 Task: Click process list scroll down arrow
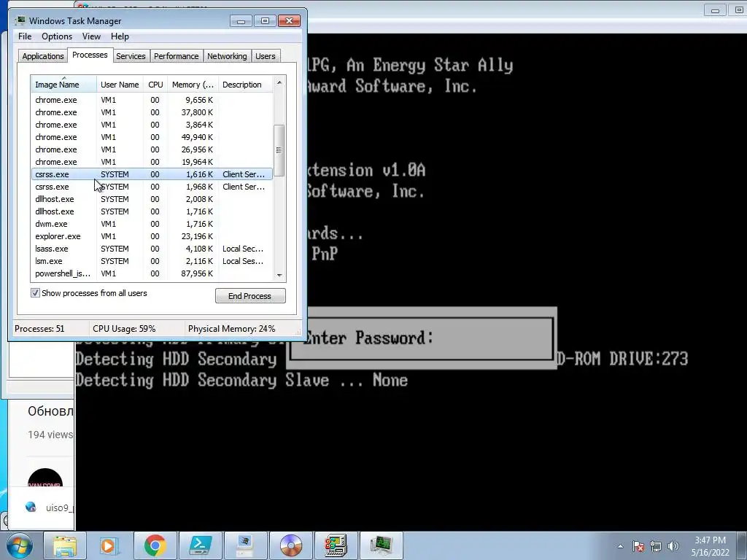[x=279, y=275]
